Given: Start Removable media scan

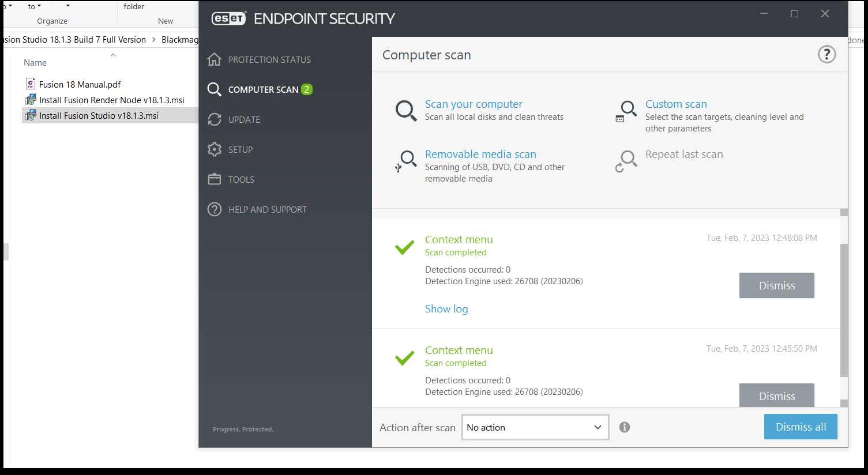Looking at the screenshot, I should point(480,154).
